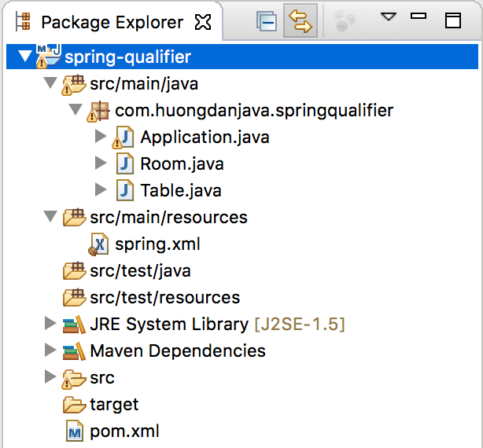
Task: Select pom.xml file name
Action: (x=124, y=431)
